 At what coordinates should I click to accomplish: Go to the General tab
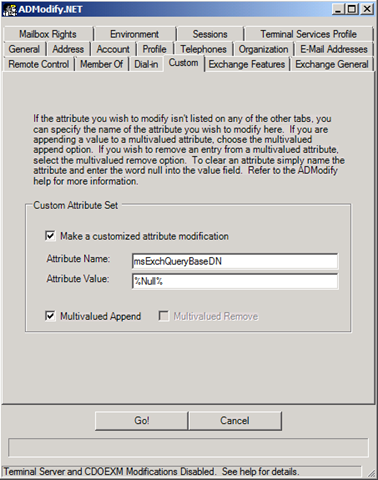click(x=24, y=49)
